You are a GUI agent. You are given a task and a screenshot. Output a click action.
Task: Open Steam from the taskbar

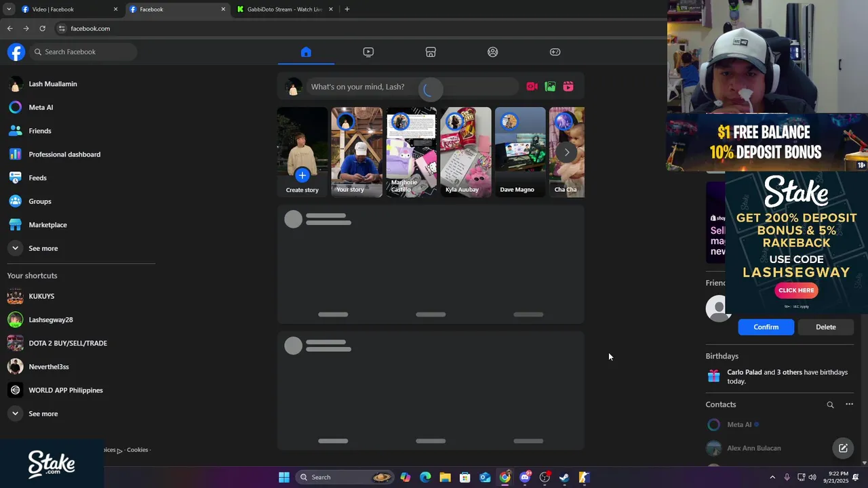(x=564, y=477)
